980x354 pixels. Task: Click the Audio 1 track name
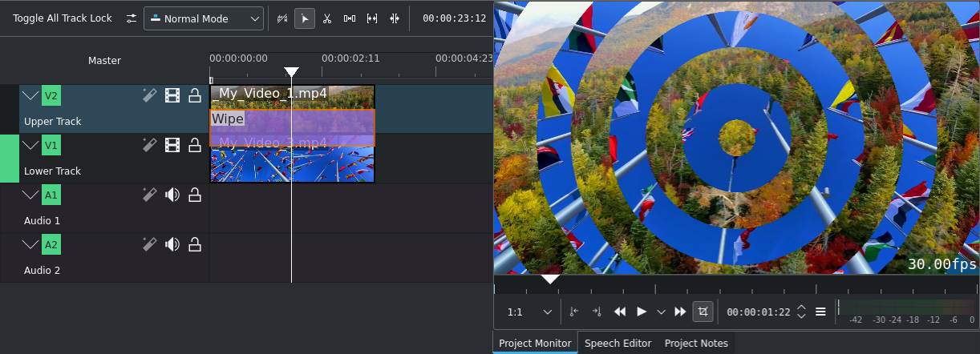click(42, 221)
